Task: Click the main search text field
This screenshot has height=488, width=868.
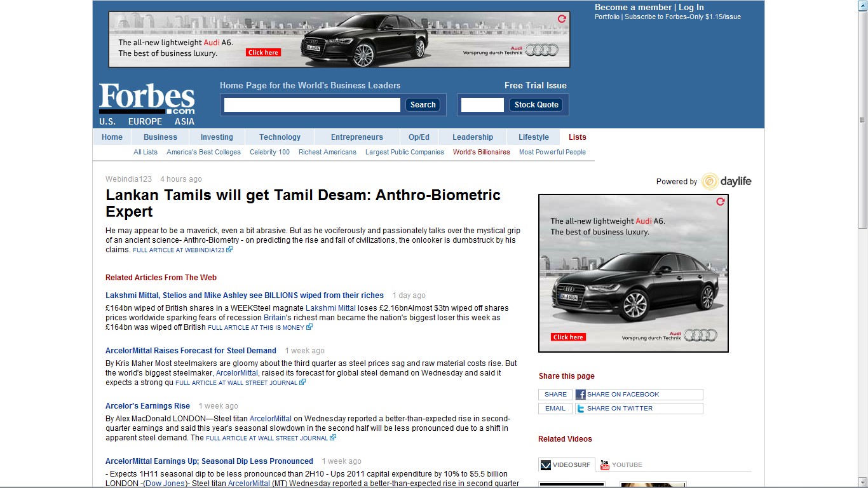Action: click(x=312, y=105)
